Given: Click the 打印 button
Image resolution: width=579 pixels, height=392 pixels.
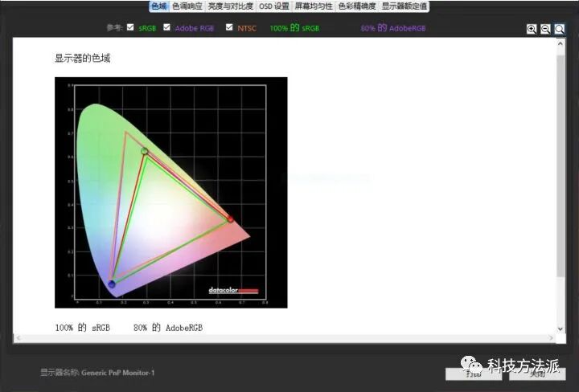Looking at the screenshot, I should click(x=474, y=374).
